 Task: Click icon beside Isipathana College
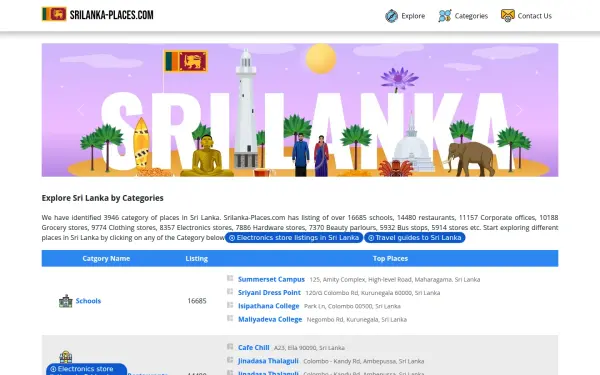tap(230, 305)
